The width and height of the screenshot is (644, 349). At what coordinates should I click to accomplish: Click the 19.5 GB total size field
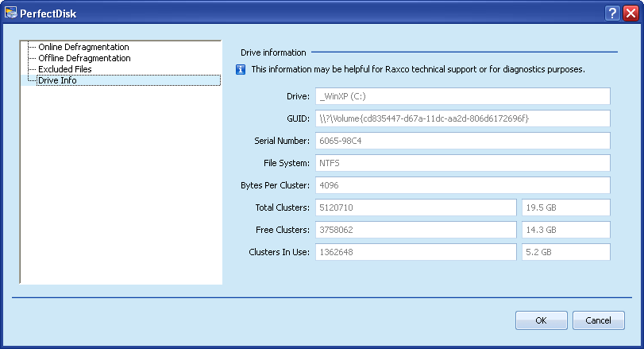click(x=566, y=207)
